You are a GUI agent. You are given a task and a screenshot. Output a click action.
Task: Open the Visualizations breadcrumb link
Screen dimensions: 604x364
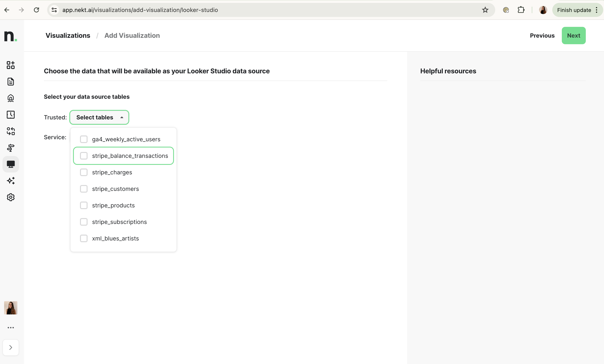tap(68, 36)
